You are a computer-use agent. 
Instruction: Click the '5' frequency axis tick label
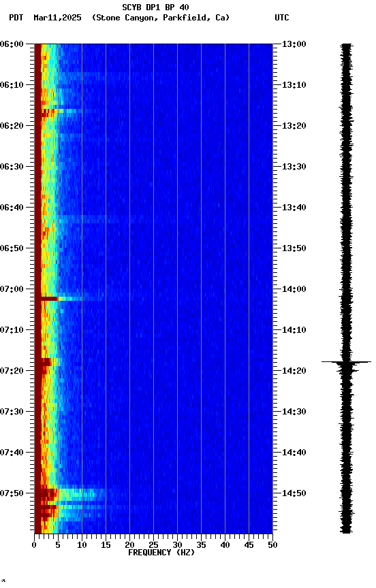(x=58, y=545)
